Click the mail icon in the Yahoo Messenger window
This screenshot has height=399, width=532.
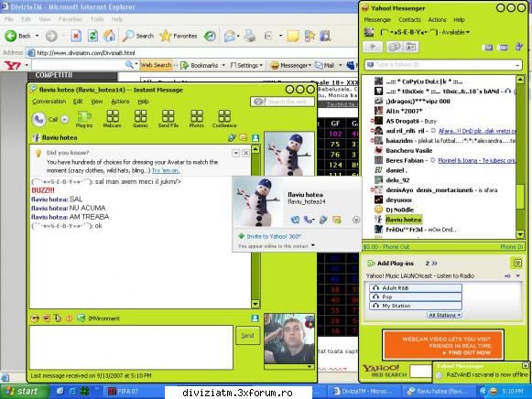click(487, 48)
